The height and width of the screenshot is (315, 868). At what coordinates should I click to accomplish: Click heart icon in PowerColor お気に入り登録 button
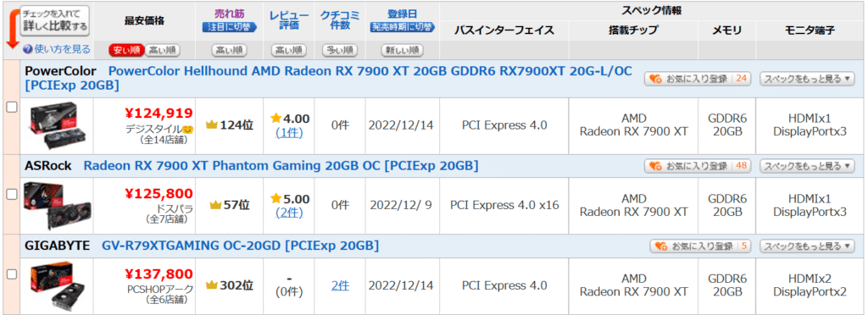tap(656, 79)
